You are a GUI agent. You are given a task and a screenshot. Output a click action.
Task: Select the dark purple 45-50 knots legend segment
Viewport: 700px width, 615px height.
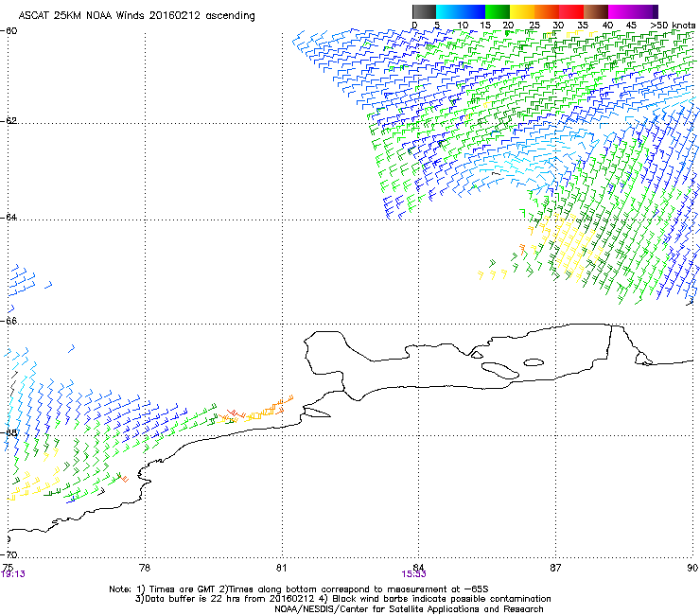[x=645, y=11]
